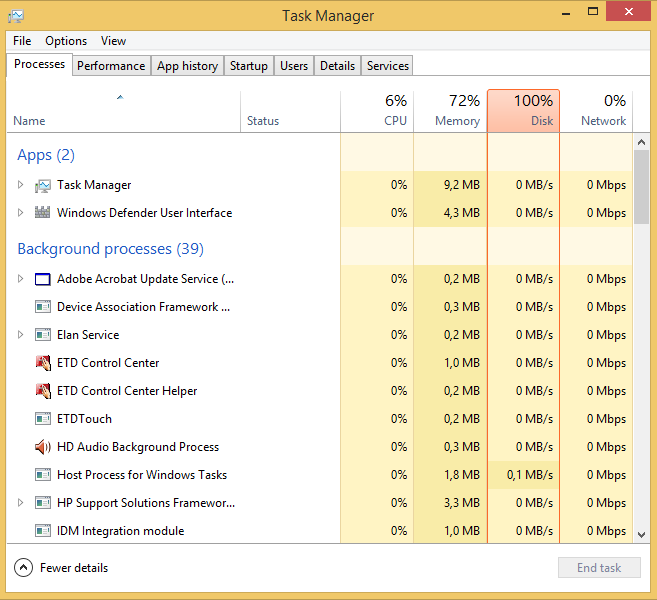Viewport: 657px width, 600px height.
Task: Switch to the Startup tab
Action: (249, 66)
